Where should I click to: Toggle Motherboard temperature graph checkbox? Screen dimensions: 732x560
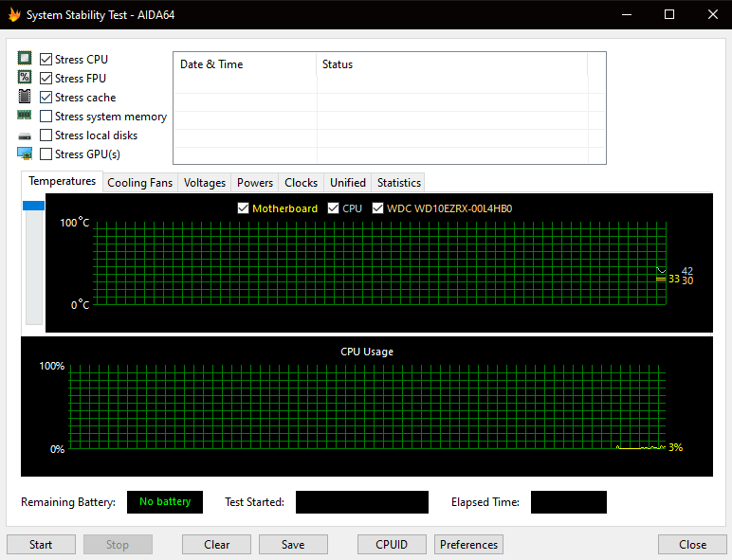(x=244, y=208)
